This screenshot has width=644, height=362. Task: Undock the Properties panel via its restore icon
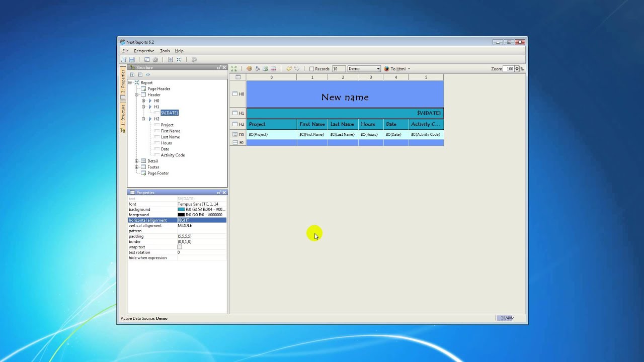(219, 193)
